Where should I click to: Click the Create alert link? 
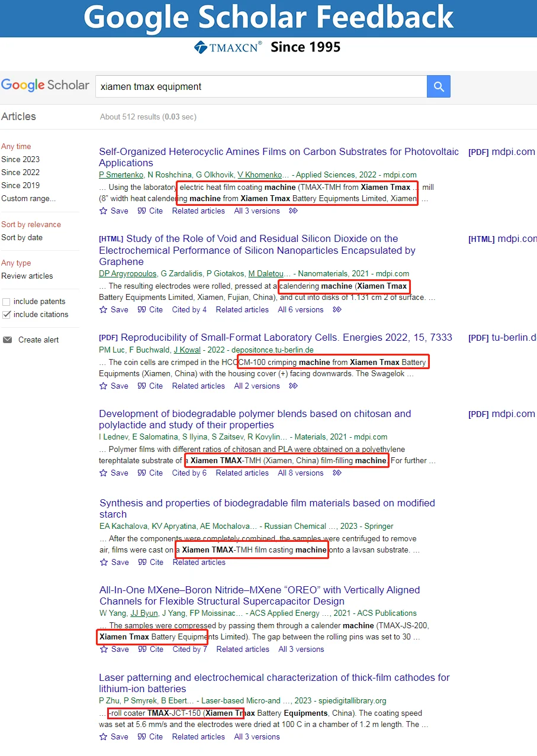click(38, 340)
